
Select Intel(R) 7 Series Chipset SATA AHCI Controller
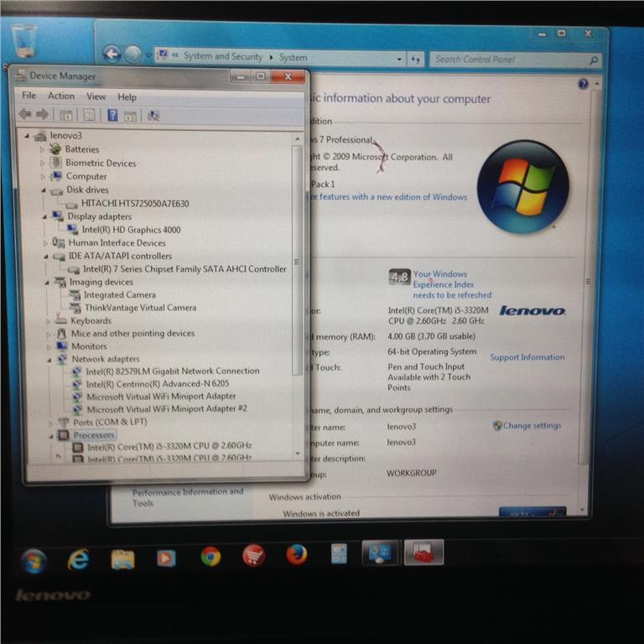[x=184, y=268]
